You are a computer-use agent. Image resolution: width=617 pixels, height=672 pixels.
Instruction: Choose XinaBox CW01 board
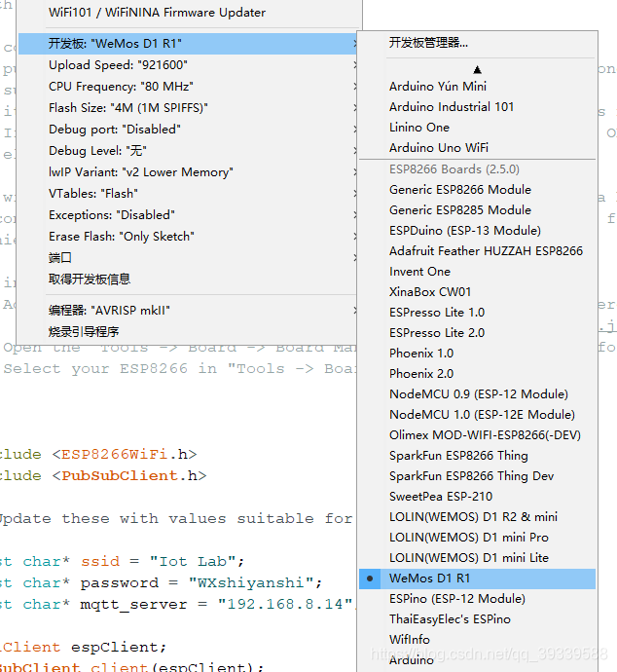click(x=477, y=292)
